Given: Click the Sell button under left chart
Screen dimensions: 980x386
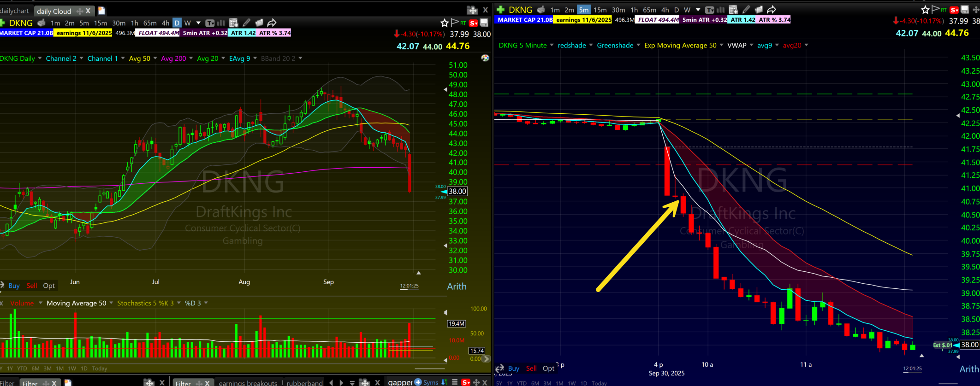Looking at the screenshot, I should click(32, 286).
